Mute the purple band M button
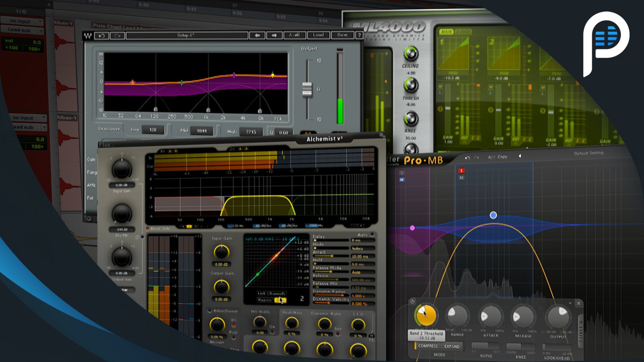 coord(402,180)
